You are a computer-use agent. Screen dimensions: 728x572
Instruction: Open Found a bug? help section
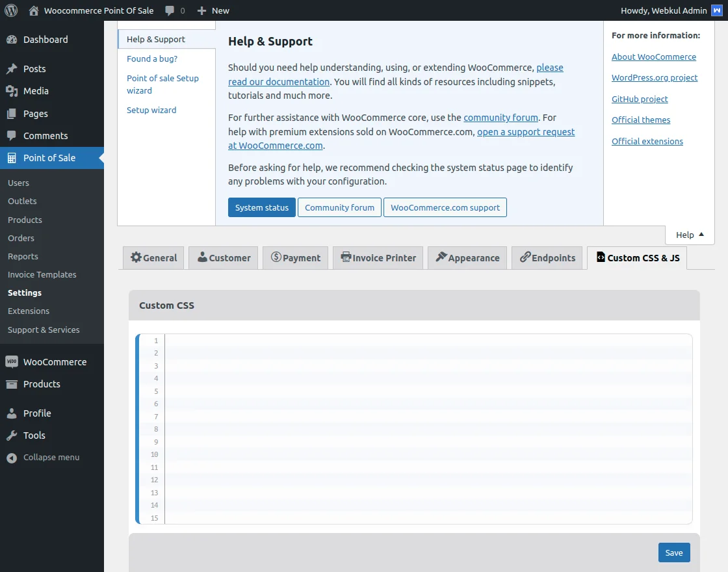[152, 59]
